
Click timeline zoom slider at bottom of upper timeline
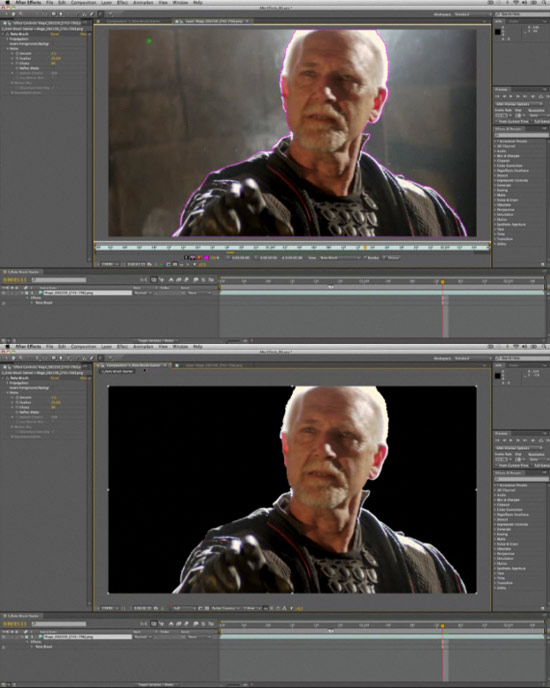(x=233, y=340)
